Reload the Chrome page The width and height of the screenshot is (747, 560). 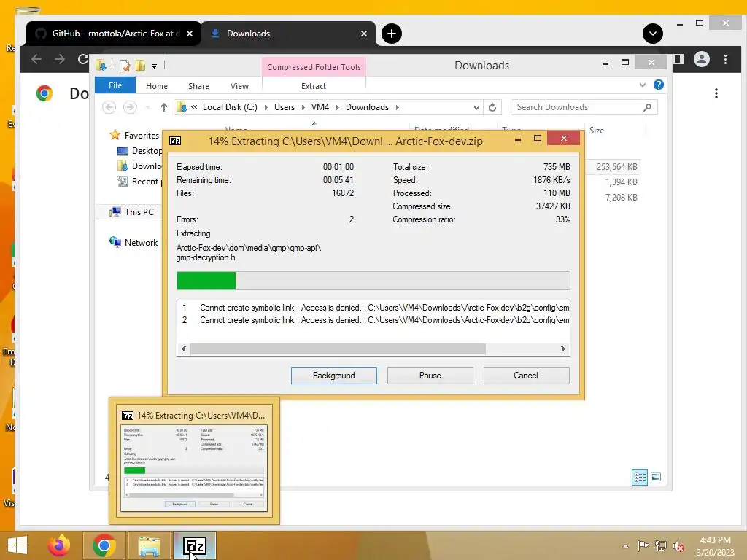82,59
